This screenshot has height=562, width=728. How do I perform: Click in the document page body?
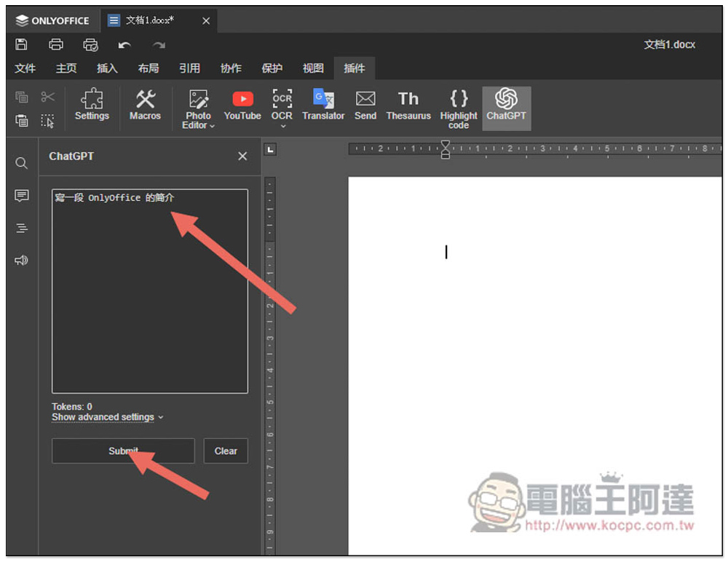(535, 365)
